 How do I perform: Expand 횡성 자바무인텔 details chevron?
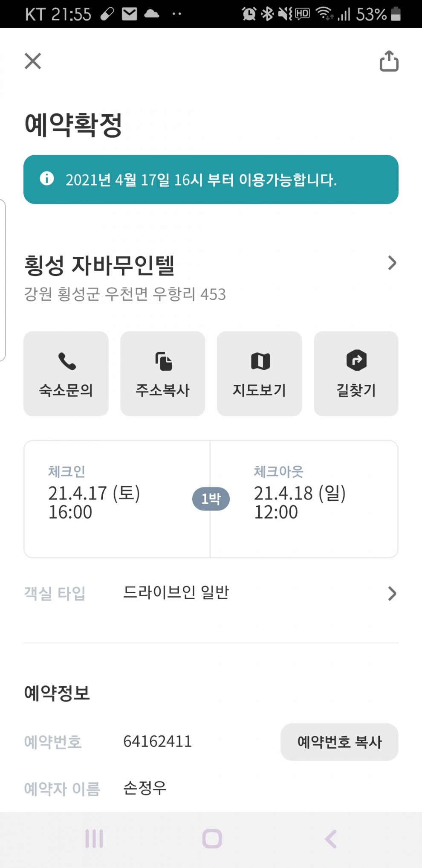click(x=392, y=263)
